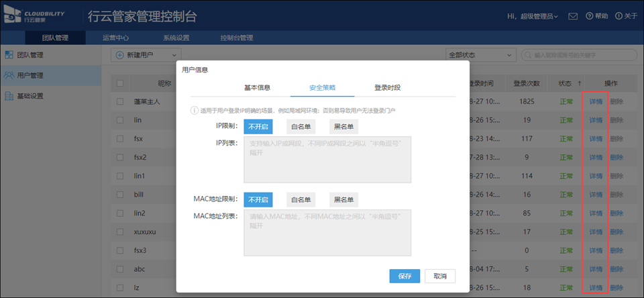The height and width of the screenshot is (298, 644).
Task: Switch to the 基本信息 tab
Action: tap(257, 87)
